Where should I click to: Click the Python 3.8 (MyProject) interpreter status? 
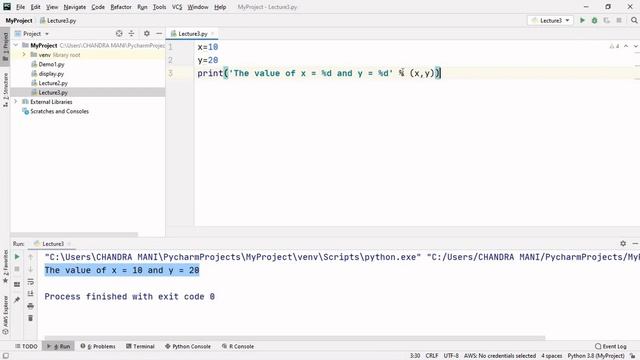point(596,356)
